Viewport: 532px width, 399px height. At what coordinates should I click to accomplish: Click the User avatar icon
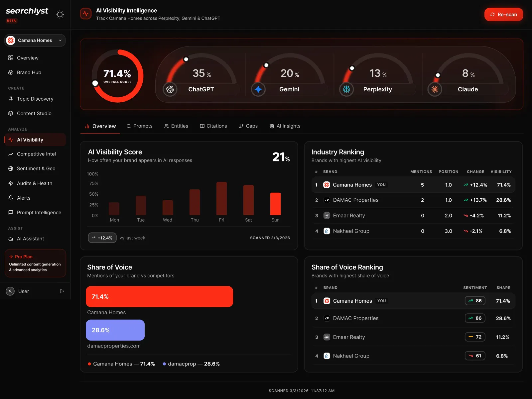pyautogui.click(x=10, y=291)
